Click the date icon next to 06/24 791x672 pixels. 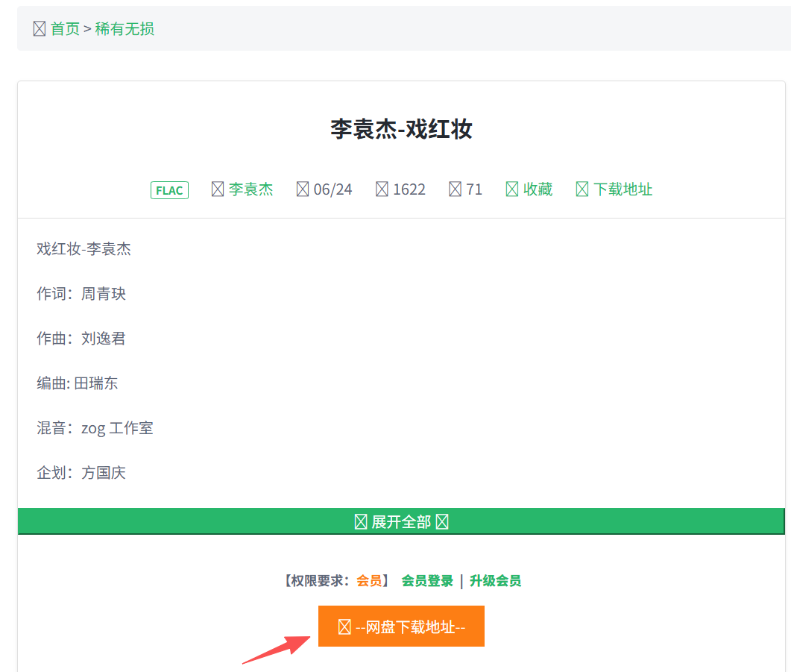(x=303, y=189)
